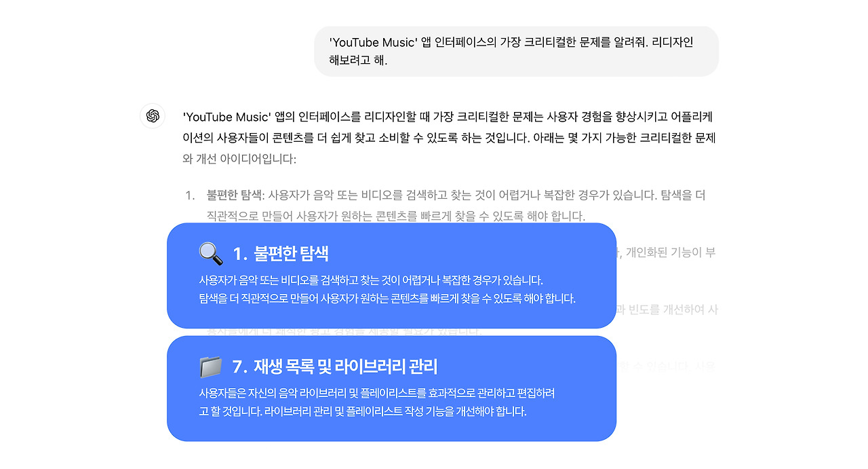Click '해보려고 해.' in the prompt bubble
The width and height of the screenshot is (868, 469).
[358, 60]
